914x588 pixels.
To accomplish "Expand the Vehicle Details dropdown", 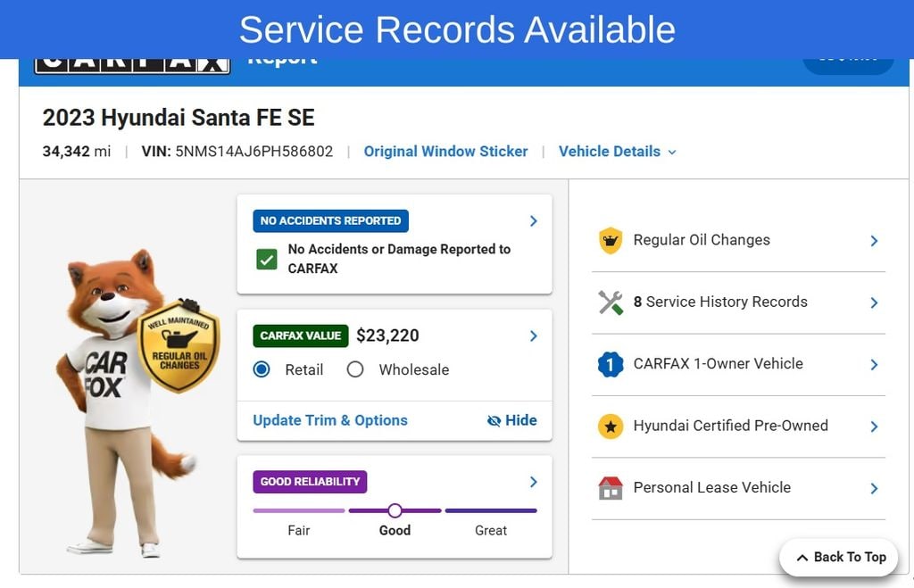I will 618,152.
